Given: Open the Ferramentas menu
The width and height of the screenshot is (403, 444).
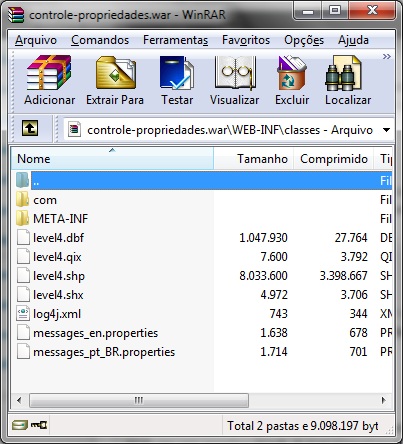Looking at the screenshot, I should [x=176, y=40].
